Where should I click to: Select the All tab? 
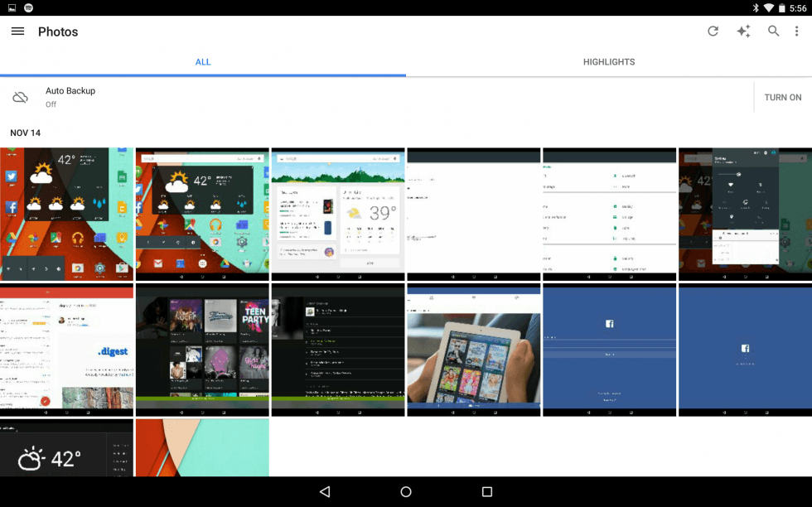(203, 62)
